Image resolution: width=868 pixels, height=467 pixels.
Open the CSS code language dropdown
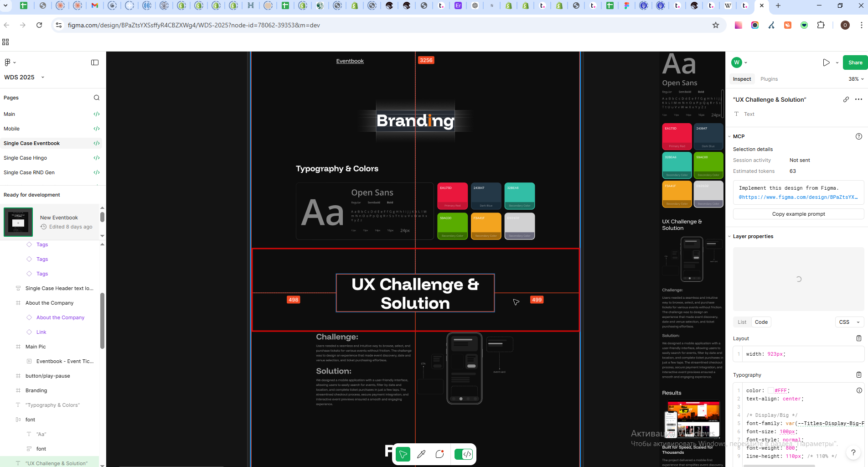[850, 322]
